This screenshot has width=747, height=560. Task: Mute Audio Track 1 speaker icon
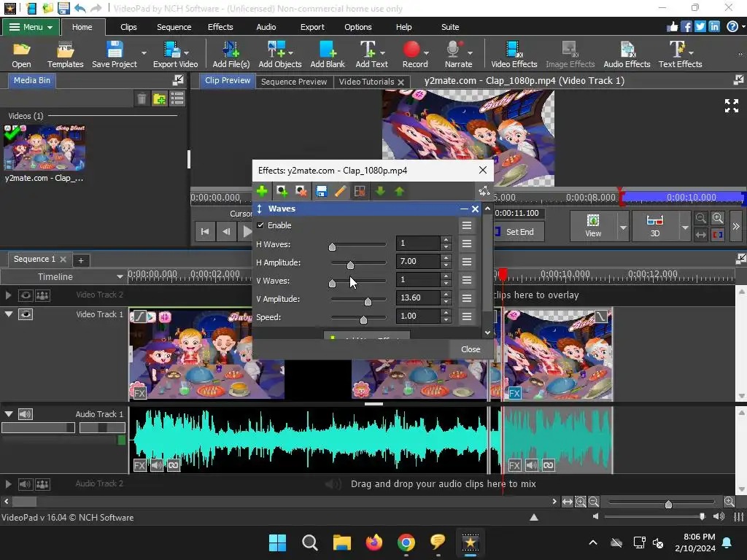point(26,414)
